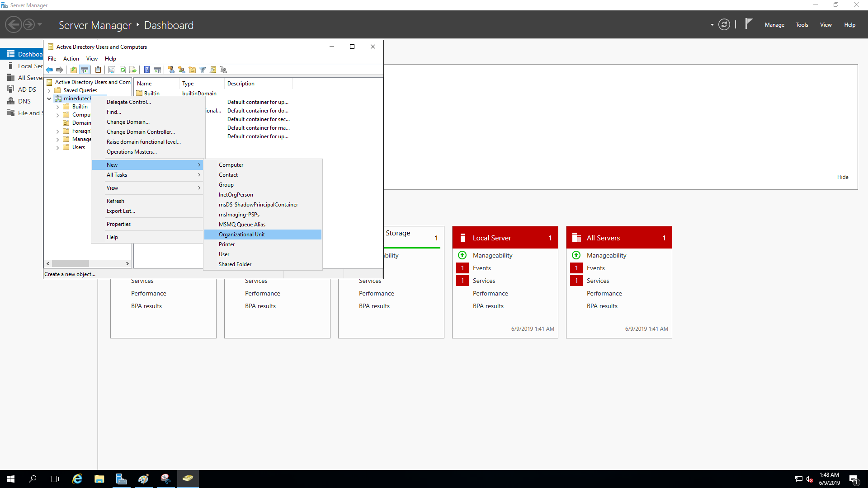Screen dimensions: 868x488
Task: Click the blue help question mark icon
Action: 146,70
